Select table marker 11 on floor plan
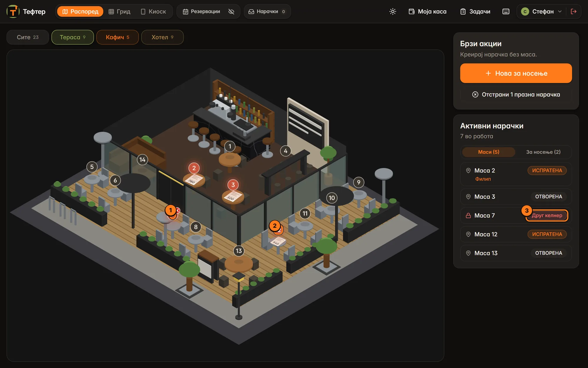 [x=305, y=213]
